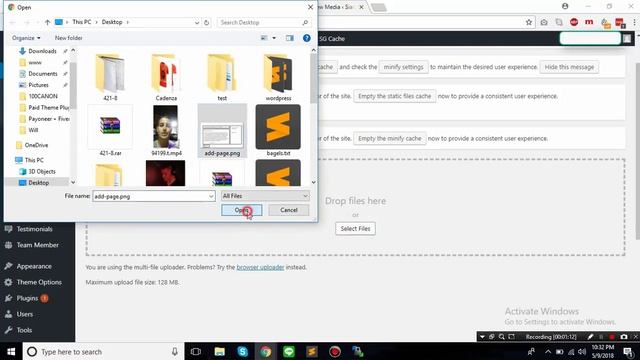Open the browser uploader link

tap(260, 267)
